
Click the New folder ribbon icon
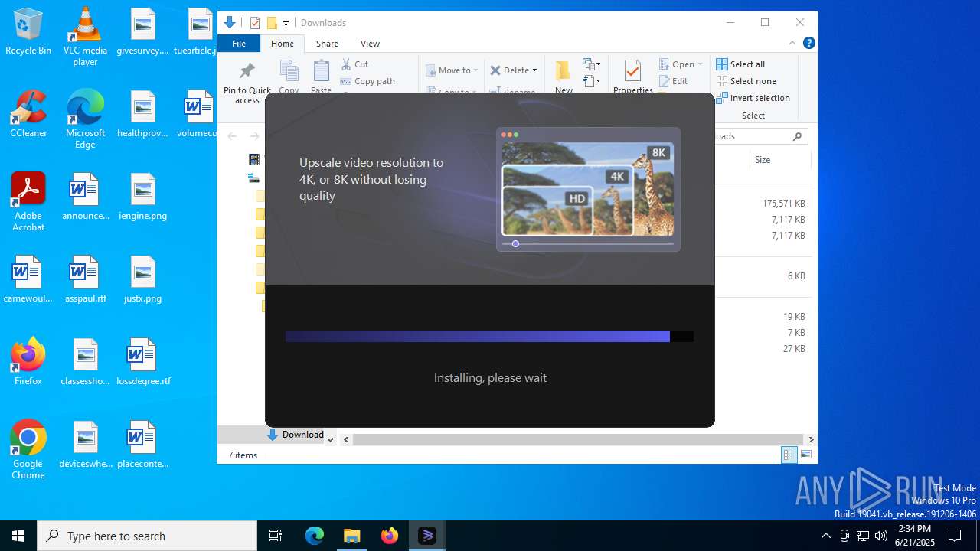click(x=563, y=77)
